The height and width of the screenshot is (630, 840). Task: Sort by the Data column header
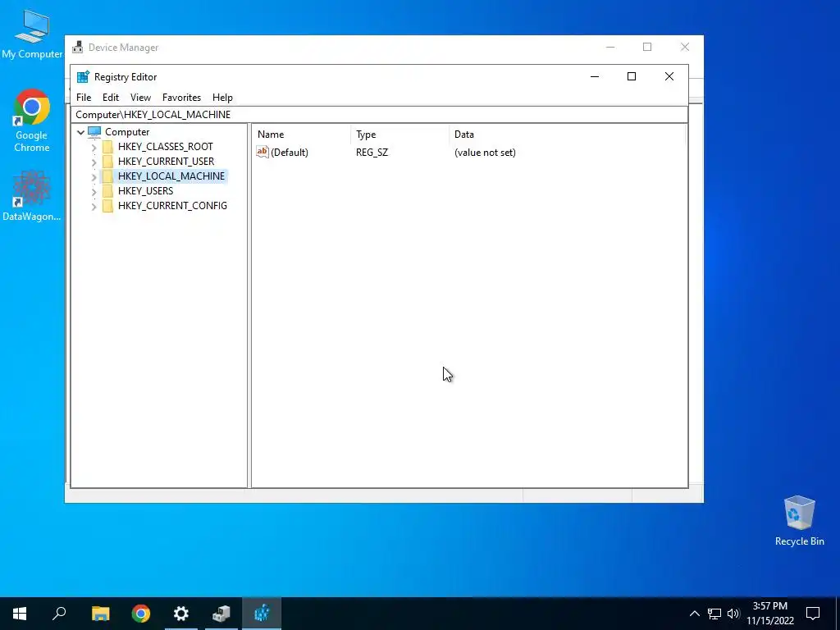click(568, 135)
